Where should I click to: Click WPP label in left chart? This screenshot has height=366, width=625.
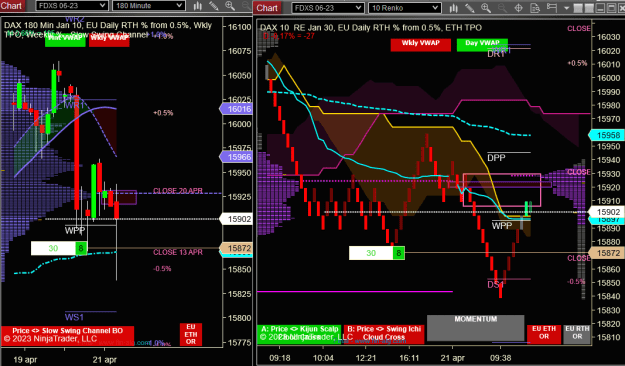[75, 230]
